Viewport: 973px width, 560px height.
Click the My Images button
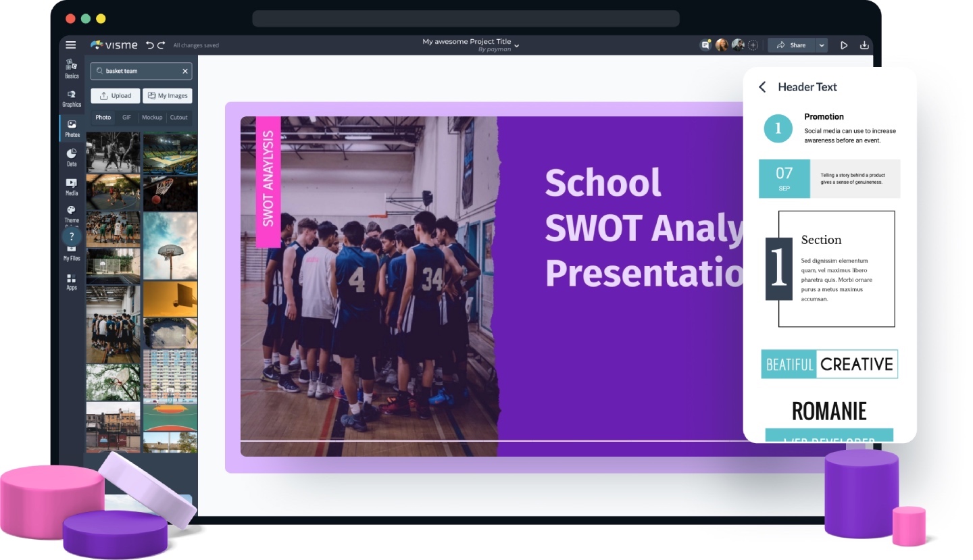tap(168, 96)
